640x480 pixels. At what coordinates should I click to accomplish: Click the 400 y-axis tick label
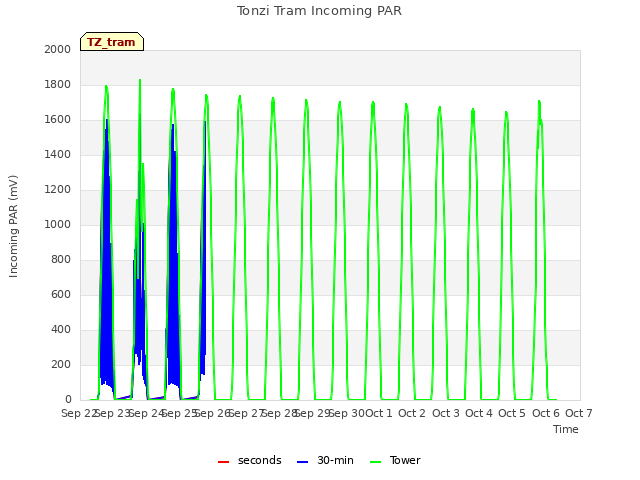61,329
